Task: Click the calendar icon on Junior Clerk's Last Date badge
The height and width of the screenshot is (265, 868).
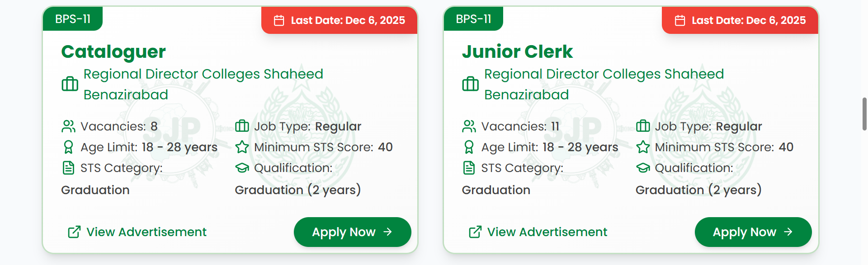Action: [679, 20]
